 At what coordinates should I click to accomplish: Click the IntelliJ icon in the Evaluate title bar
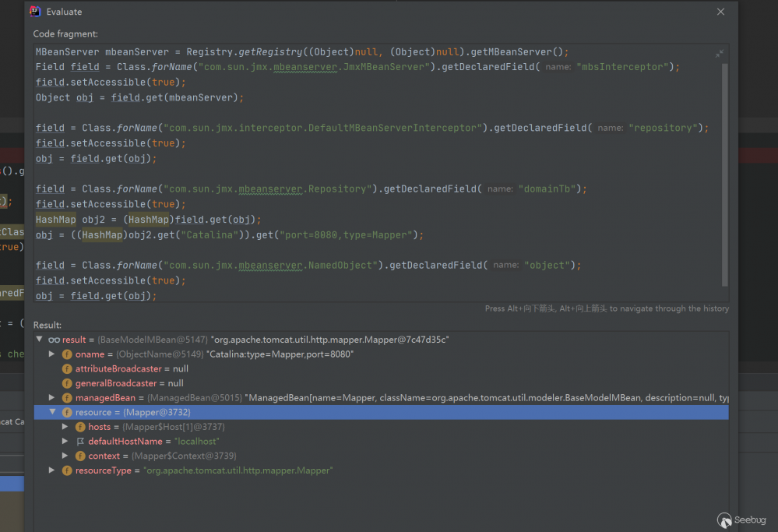(35, 12)
